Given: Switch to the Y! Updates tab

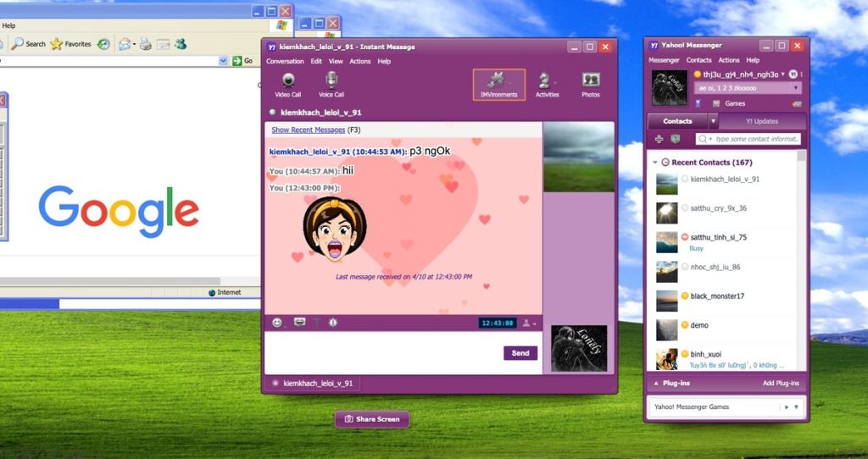Looking at the screenshot, I should point(762,121).
